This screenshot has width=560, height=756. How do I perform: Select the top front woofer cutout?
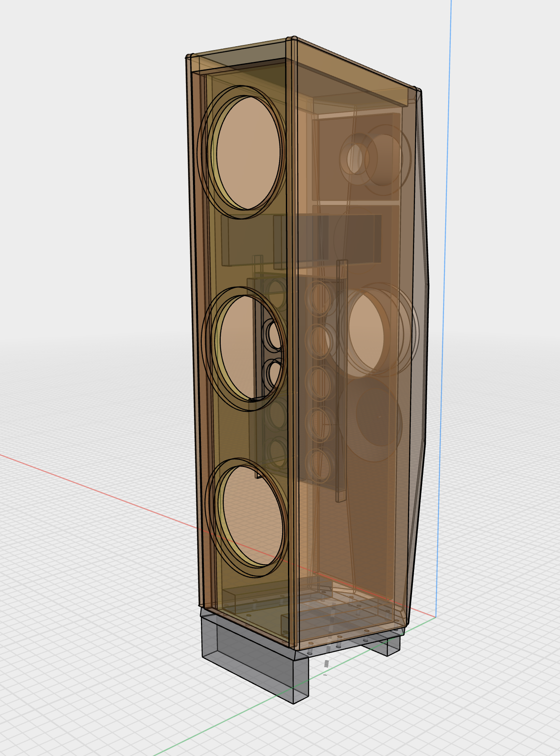pos(248,153)
